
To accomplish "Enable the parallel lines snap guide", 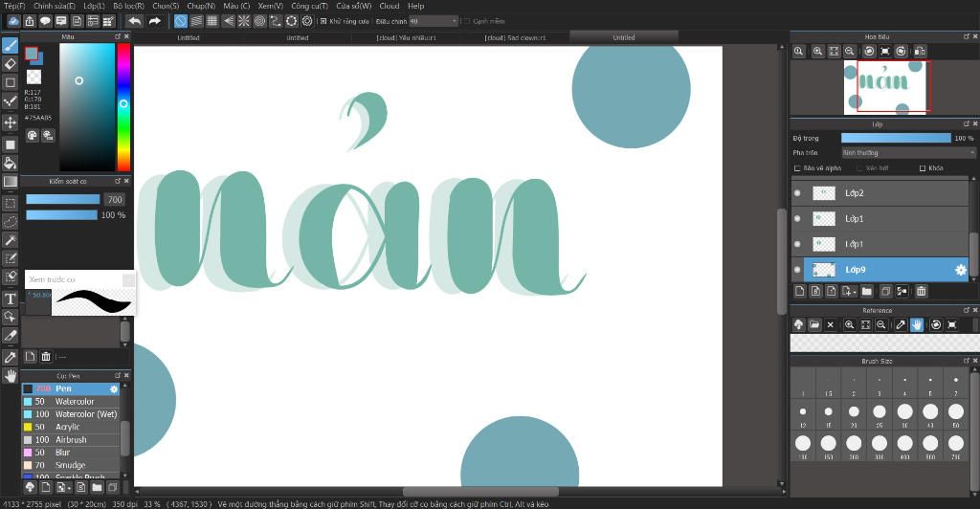I will 196,21.
